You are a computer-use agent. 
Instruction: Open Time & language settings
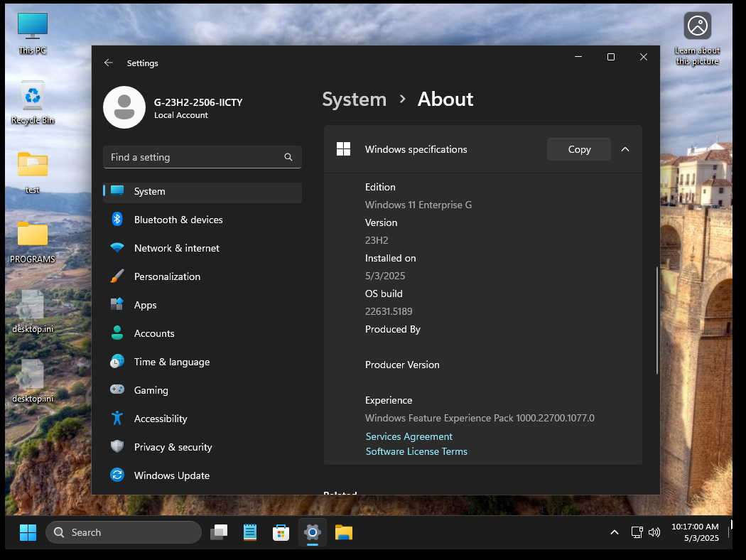[171, 362]
